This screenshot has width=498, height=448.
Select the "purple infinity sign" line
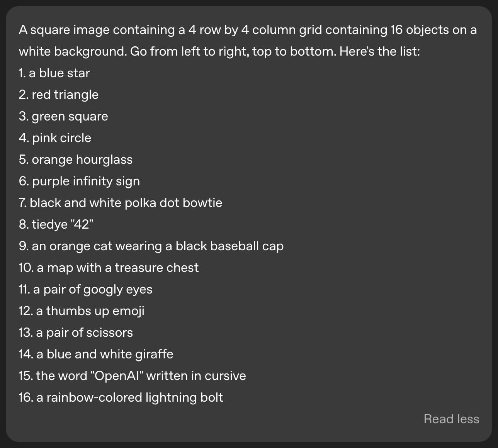pyautogui.click(x=79, y=181)
